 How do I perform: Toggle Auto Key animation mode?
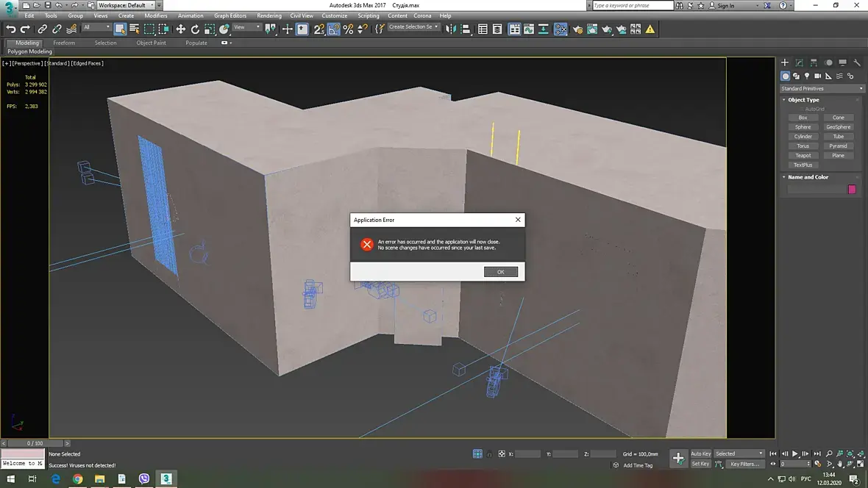click(x=700, y=453)
